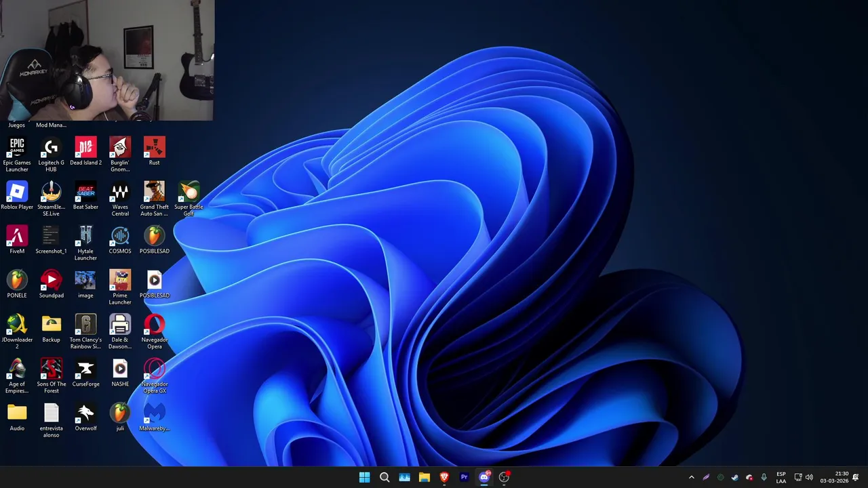Click the Super Battle Golf icon

[x=189, y=199]
